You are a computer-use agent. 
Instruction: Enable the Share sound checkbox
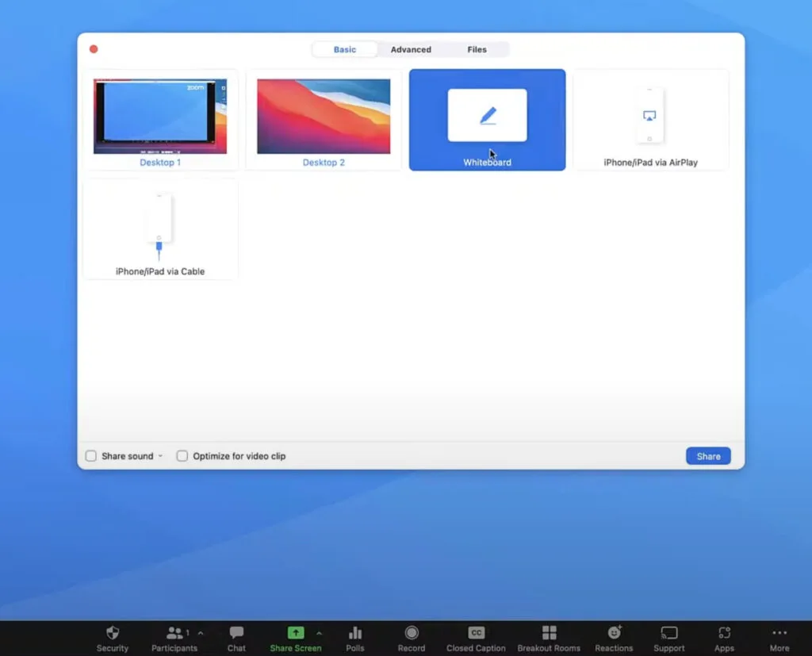(91, 456)
